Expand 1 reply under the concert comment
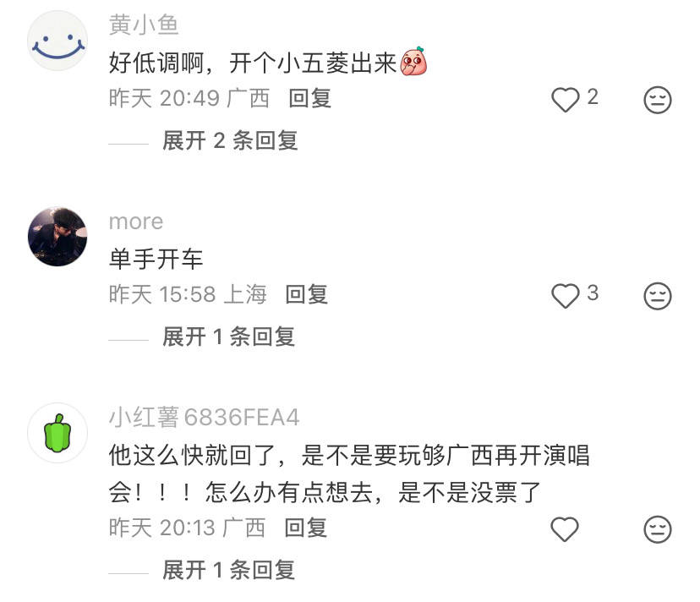The height and width of the screenshot is (602, 700). click(228, 570)
